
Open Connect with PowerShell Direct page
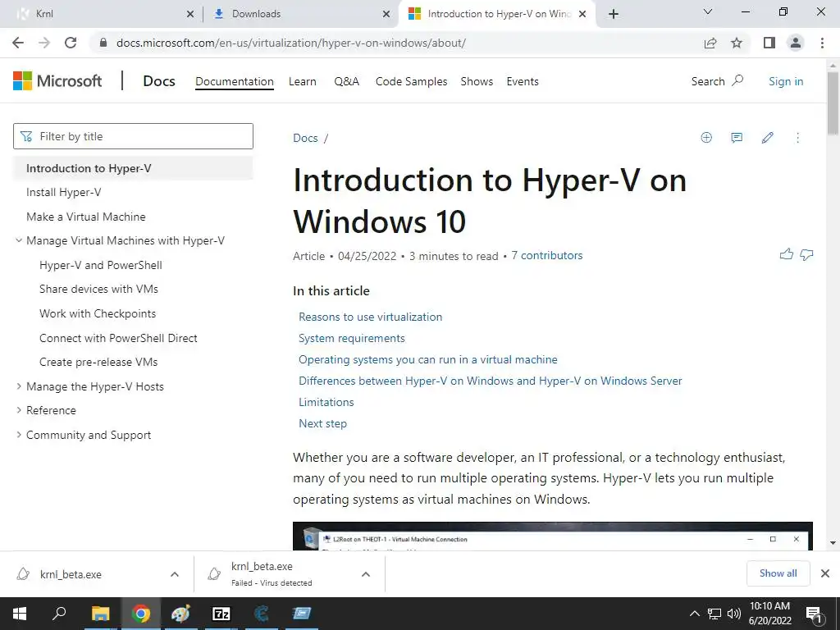pos(118,338)
